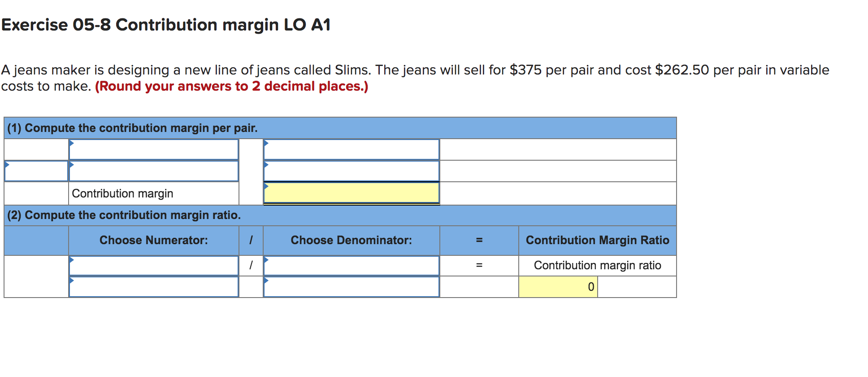Screen dimensions: 868x377
Task: Select the Contribution margin ratio result label
Action: 597,265
